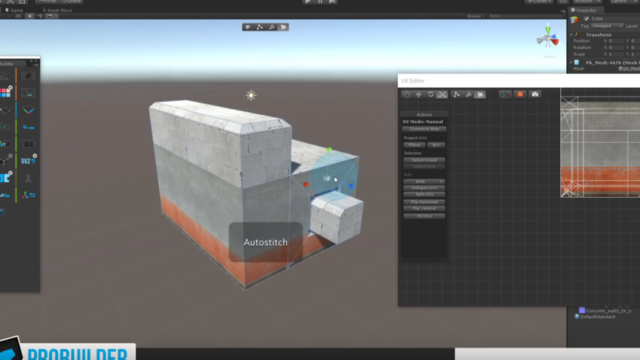Choose the UV Editor pan tool
The height and width of the screenshot is (360, 640).
[x=407, y=95]
